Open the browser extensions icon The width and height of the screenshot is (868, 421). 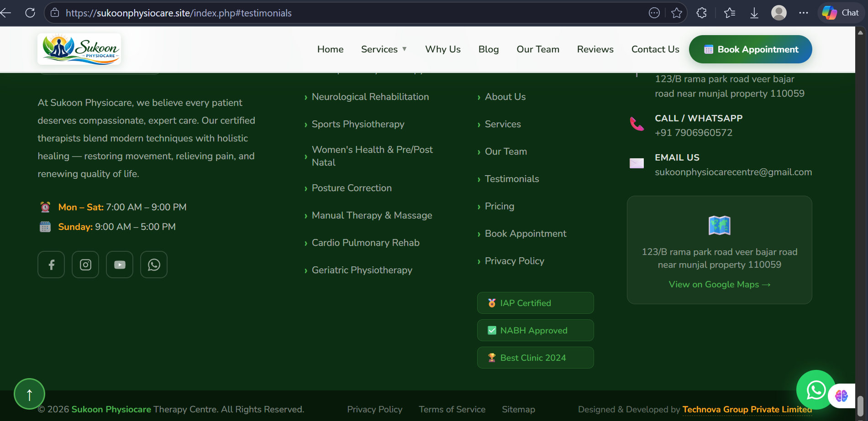(x=702, y=13)
